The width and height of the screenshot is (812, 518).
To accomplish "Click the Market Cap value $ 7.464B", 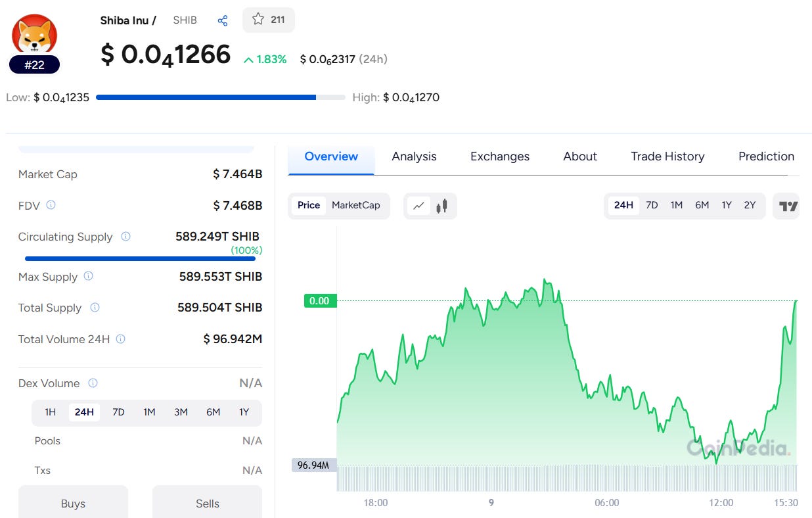I will click(x=237, y=174).
